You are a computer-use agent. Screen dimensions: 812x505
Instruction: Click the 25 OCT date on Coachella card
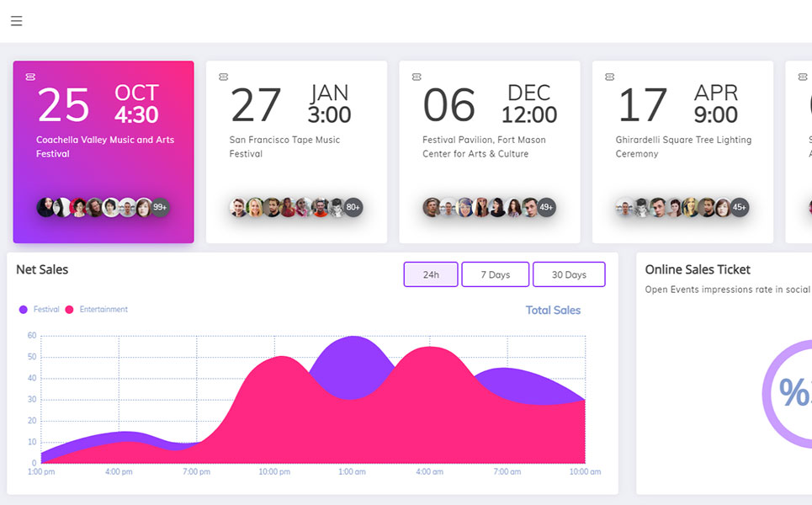point(98,104)
